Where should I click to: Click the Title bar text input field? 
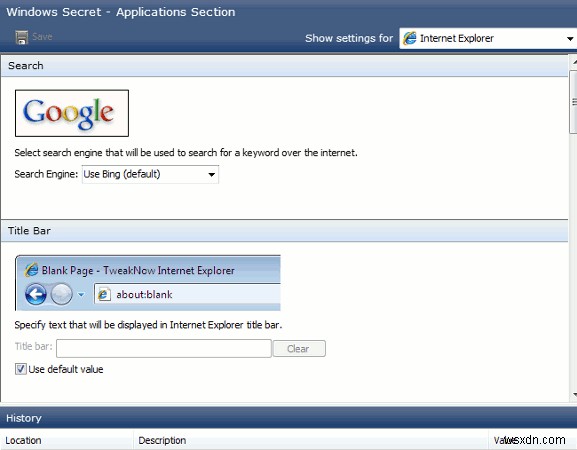pyautogui.click(x=164, y=348)
